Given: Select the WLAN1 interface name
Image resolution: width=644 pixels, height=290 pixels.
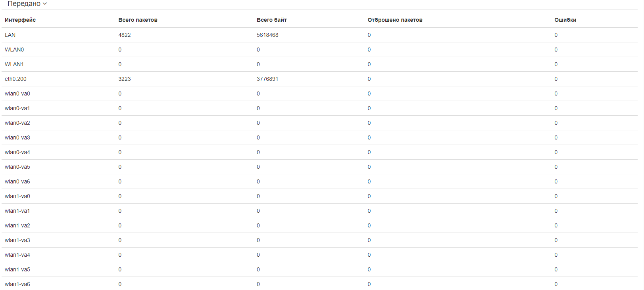Looking at the screenshot, I should click(14, 64).
